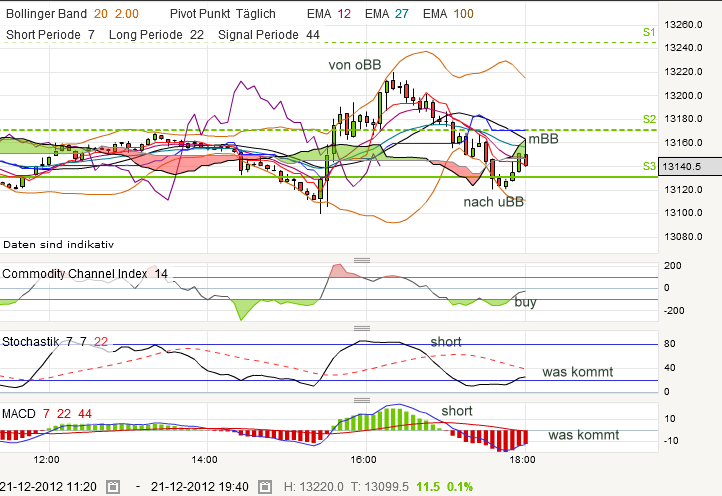Click the S2 pivot level label
The image size is (722, 496).
pyautogui.click(x=649, y=119)
